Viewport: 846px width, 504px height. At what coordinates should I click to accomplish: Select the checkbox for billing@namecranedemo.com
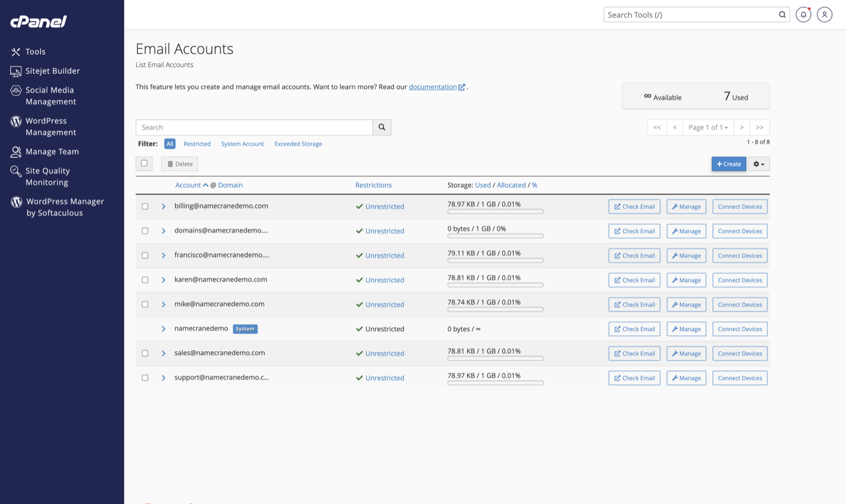pos(145,206)
